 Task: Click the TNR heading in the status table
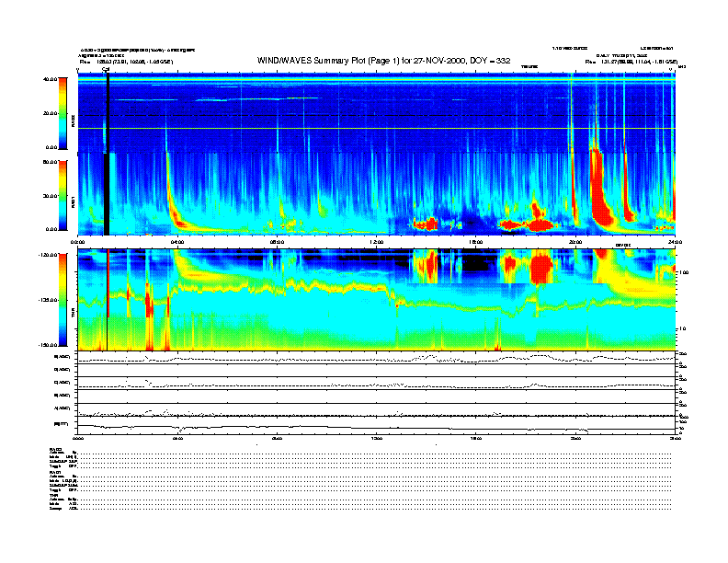[53, 496]
